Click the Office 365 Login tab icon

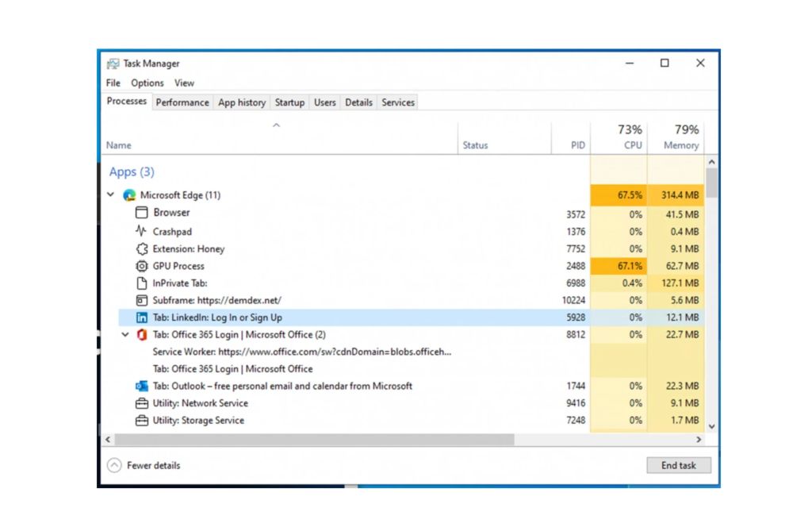(x=142, y=335)
